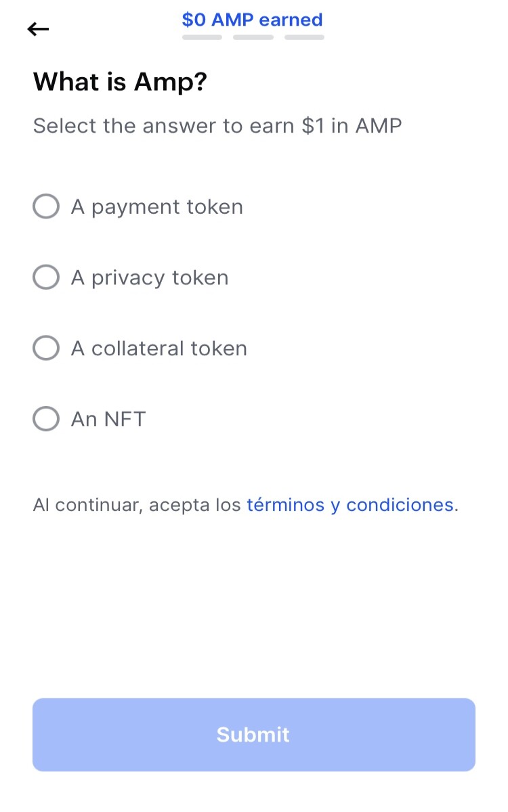
Task: Click the 'A collateral token' answer text
Action: [x=159, y=348]
